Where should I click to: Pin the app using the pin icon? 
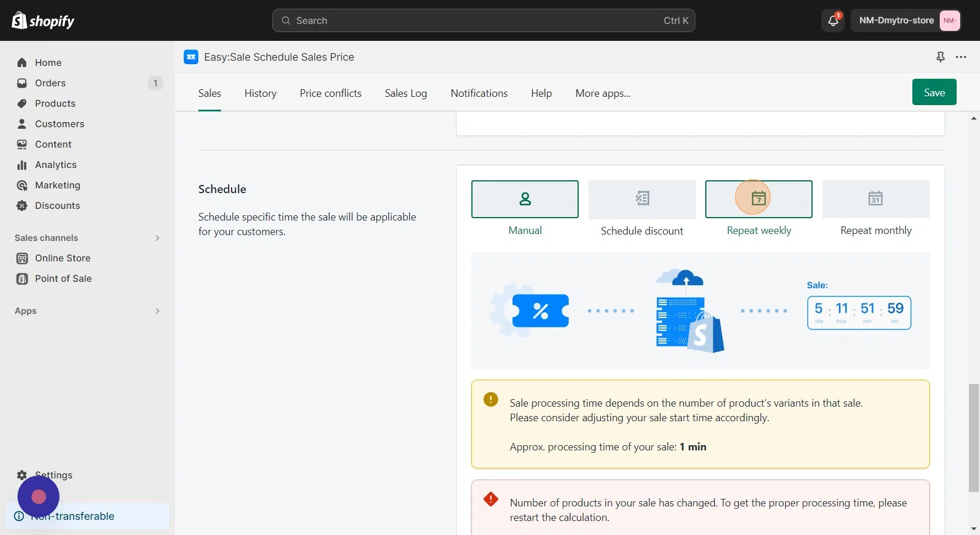[940, 57]
